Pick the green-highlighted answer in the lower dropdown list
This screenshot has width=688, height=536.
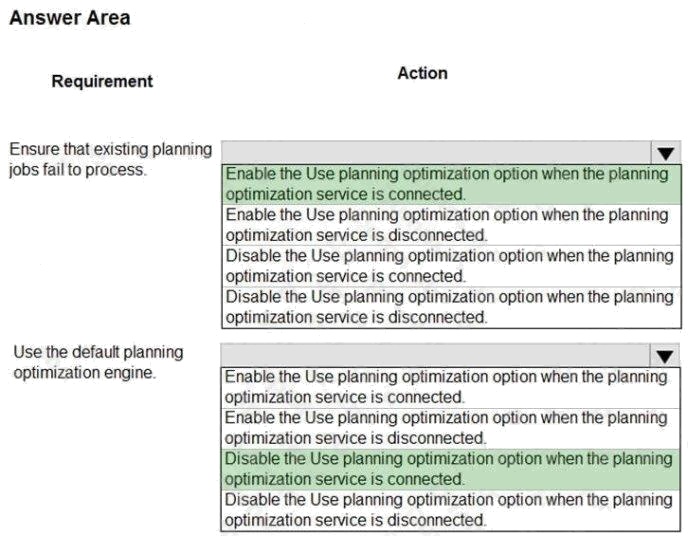tap(446, 469)
